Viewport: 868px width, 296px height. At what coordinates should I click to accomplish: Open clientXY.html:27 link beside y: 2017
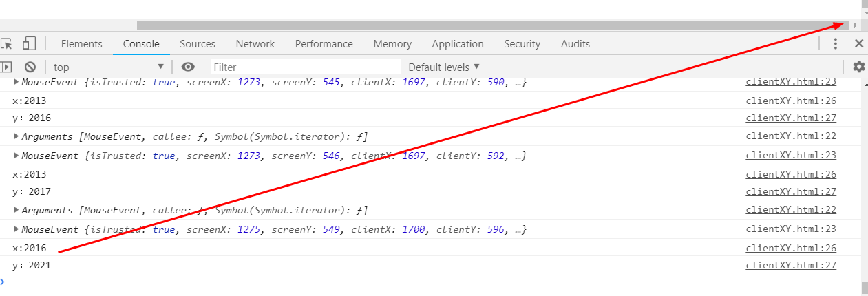pos(791,191)
